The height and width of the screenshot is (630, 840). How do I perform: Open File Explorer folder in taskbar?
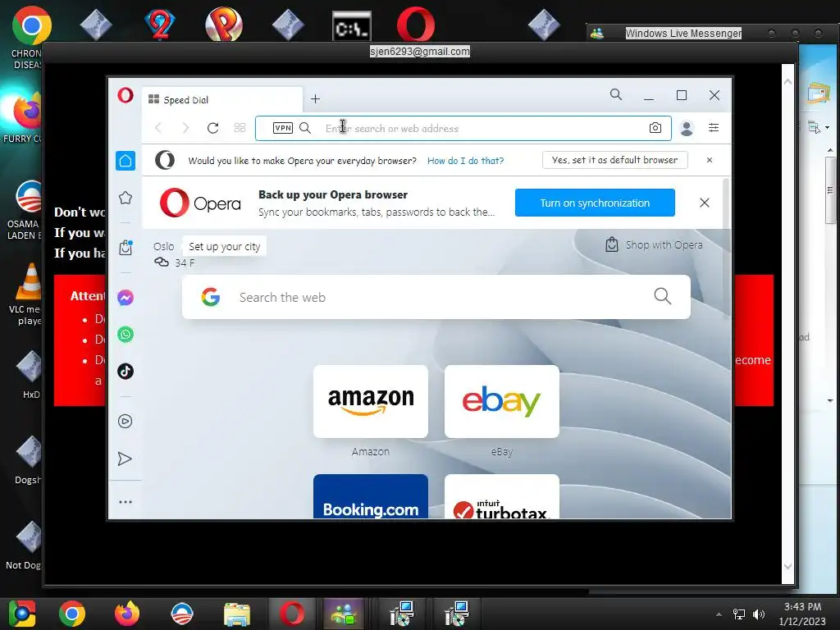pos(237,614)
